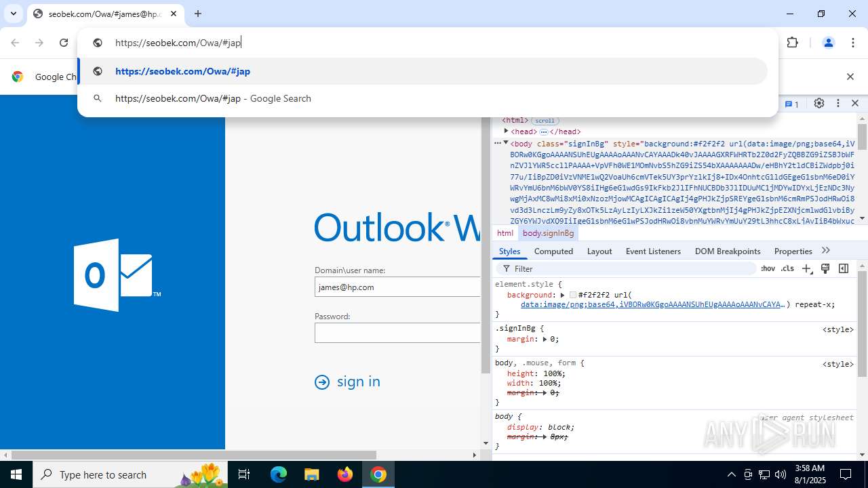Open Chrome three-dot menu
This screenshot has height=488, width=868.
coord(853,43)
